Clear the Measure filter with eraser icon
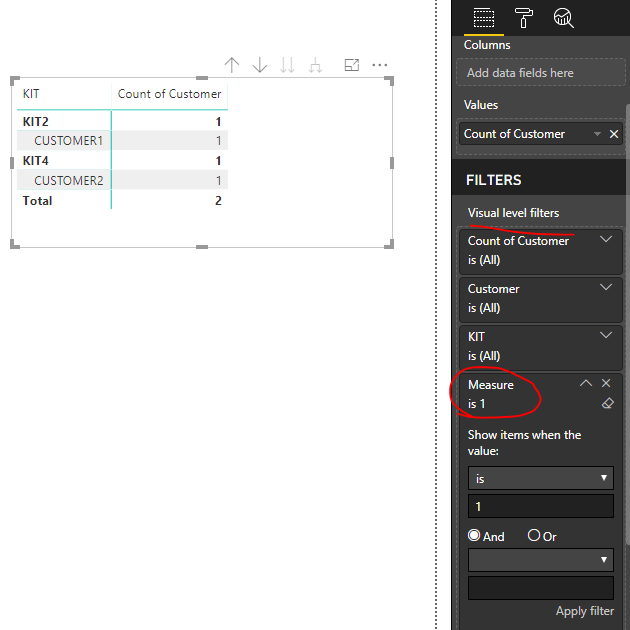The width and height of the screenshot is (630, 630). [x=608, y=403]
